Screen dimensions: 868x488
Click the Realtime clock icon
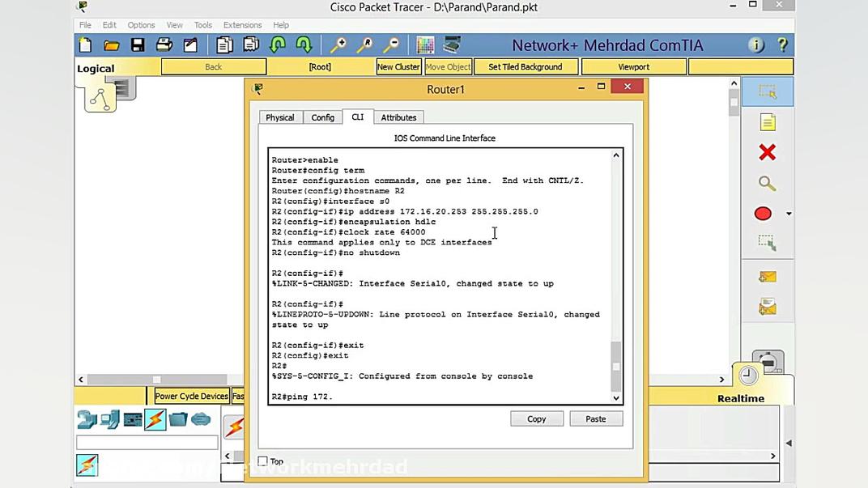coord(748,376)
